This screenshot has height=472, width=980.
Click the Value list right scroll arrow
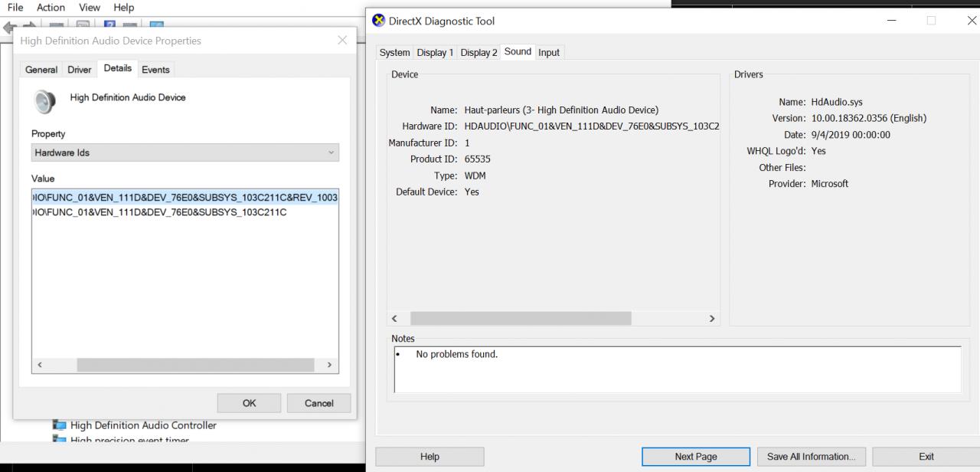tap(330, 365)
